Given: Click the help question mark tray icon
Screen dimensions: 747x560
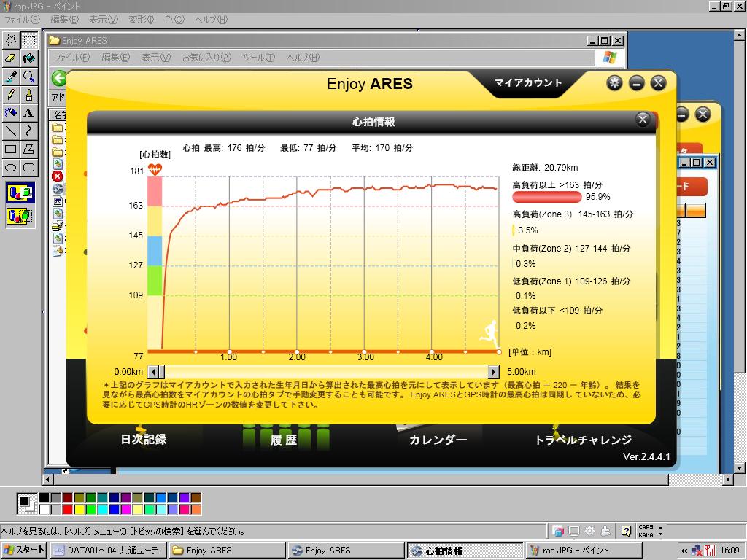Looking at the screenshot, I should coord(627,531).
